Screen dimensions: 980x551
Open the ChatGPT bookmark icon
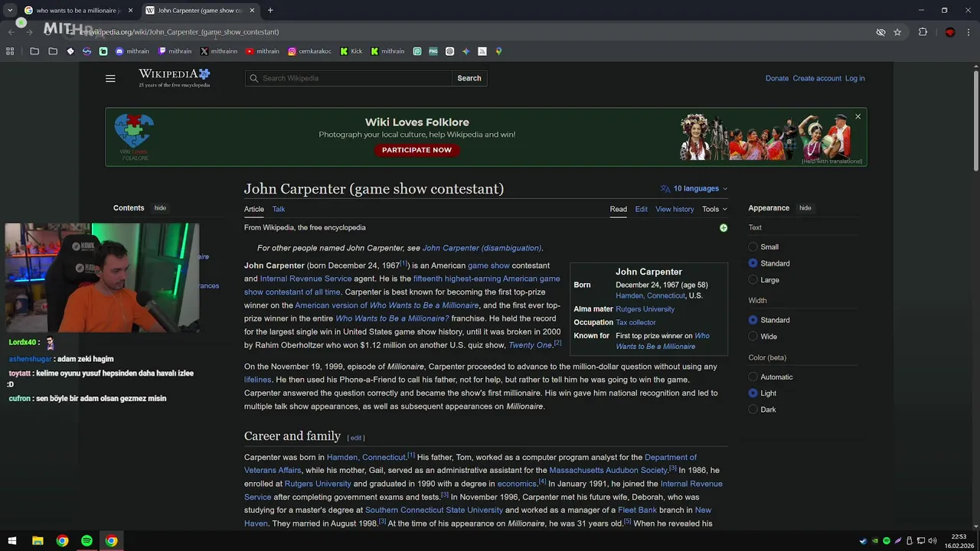pos(449,51)
